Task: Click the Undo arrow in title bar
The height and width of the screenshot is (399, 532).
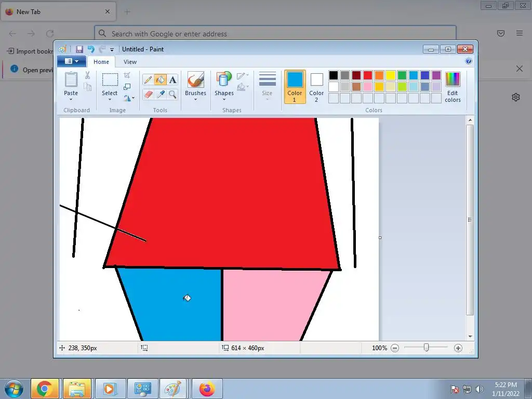Action: [90, 49]
